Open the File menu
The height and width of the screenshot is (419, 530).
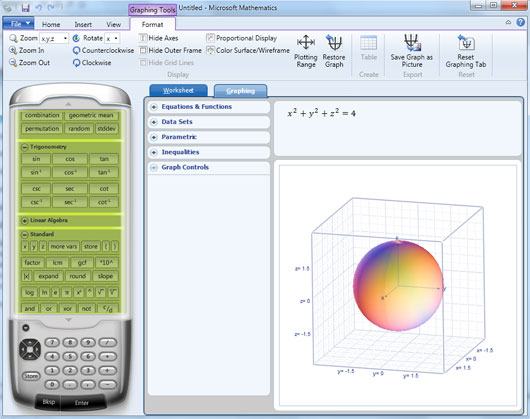18,24
